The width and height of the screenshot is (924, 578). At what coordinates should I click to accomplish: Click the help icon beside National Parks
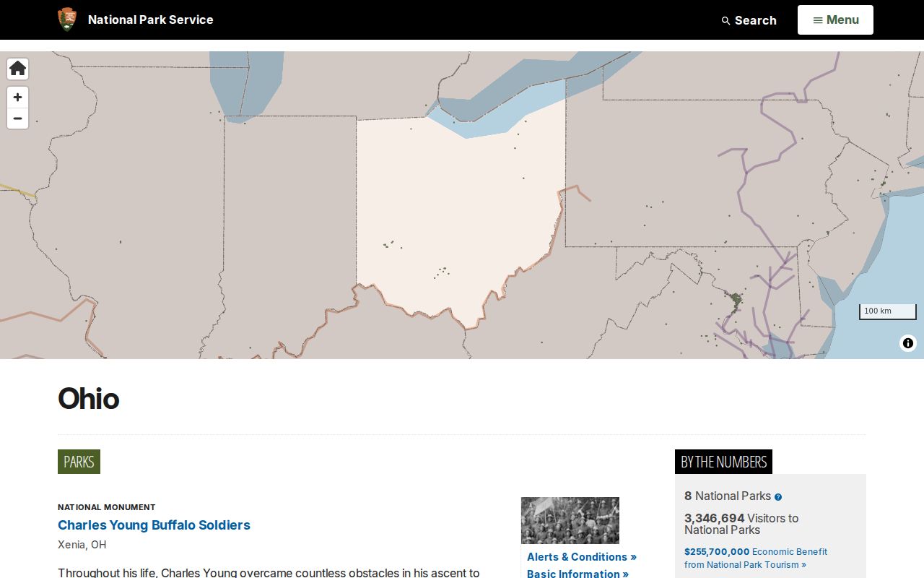coord(778,497)
